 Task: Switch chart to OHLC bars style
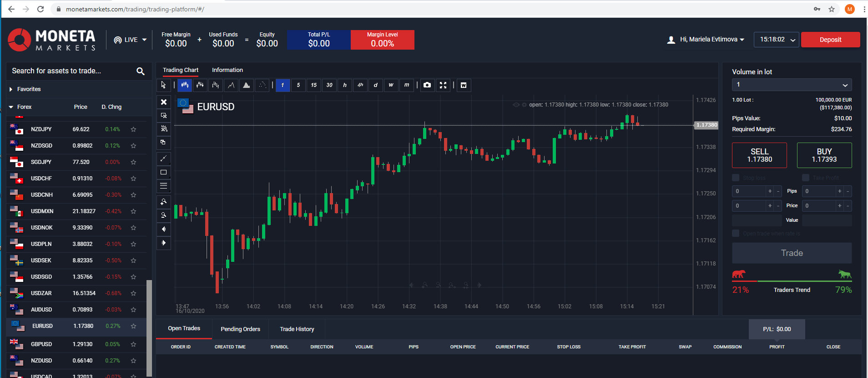[216, 85]
